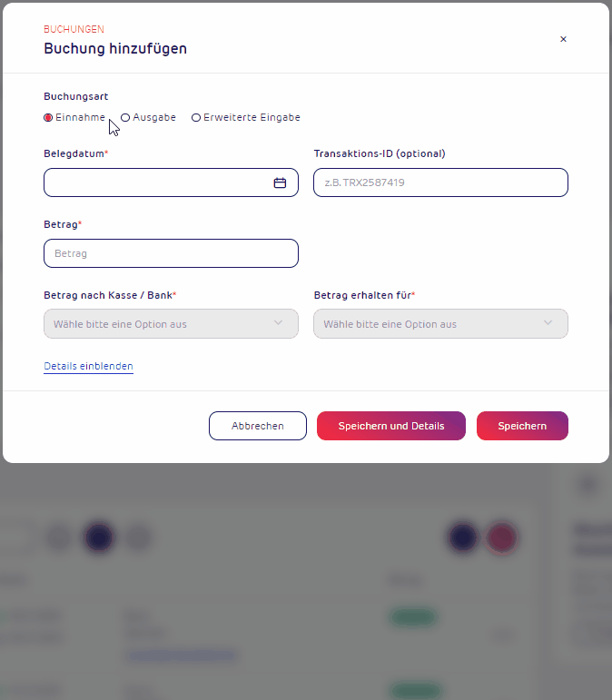This screenshot has height=700, width=612.
Task: Close the Buchung hinzufügen dialog
Action: pos(563,39)
